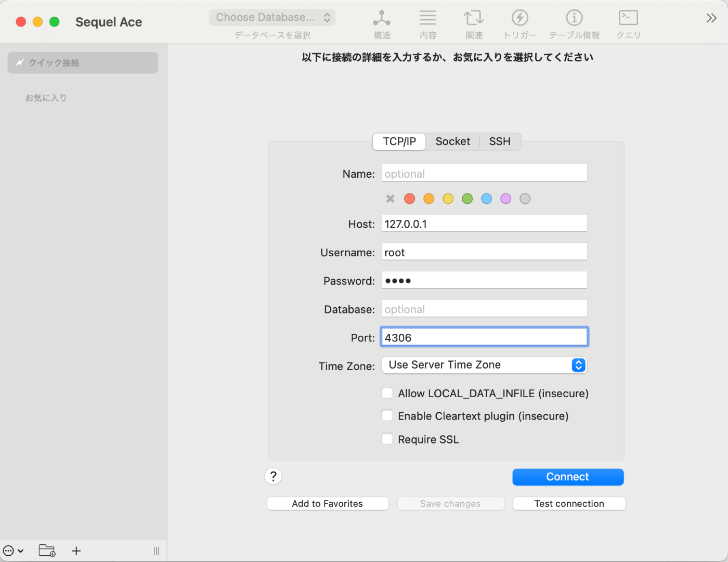The height and width of the screenshot is (562, 728).
Task: Switch to the Socket tab
Action: coord(453,141)
